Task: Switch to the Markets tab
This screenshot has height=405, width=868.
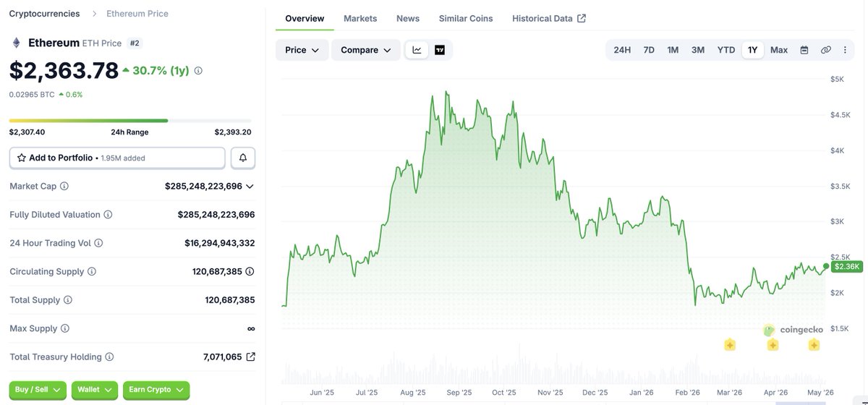Action: coord(359,19)
